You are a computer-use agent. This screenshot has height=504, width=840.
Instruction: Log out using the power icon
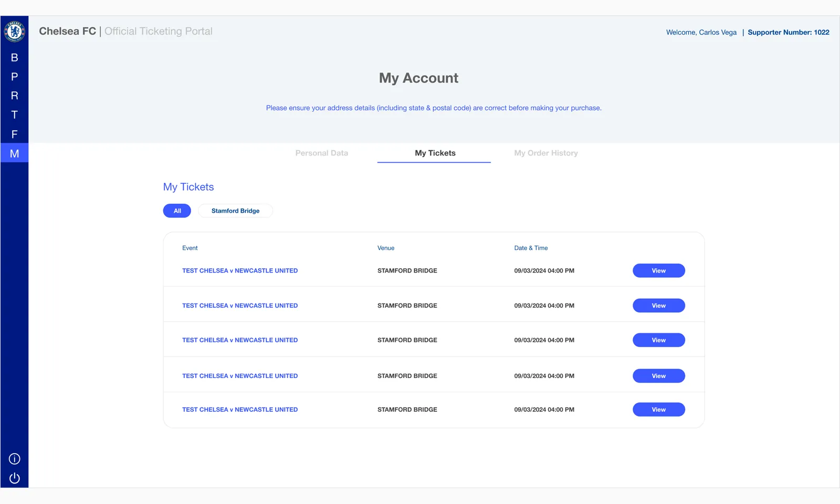pos(15,478)
